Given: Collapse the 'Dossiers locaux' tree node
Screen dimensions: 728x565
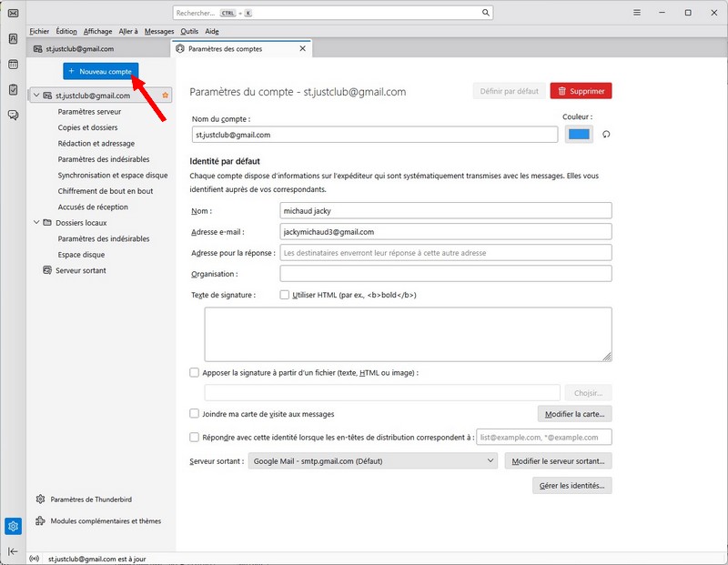Looking at the screenshot, I should pyautogui.click(x=36, y=222).
